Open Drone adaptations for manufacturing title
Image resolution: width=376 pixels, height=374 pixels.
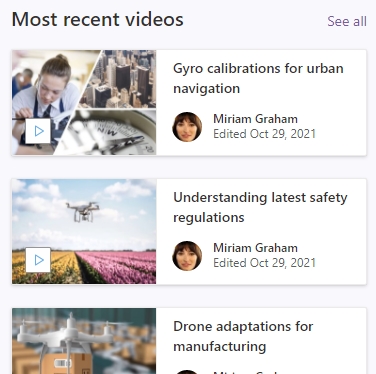coord(243,336)
